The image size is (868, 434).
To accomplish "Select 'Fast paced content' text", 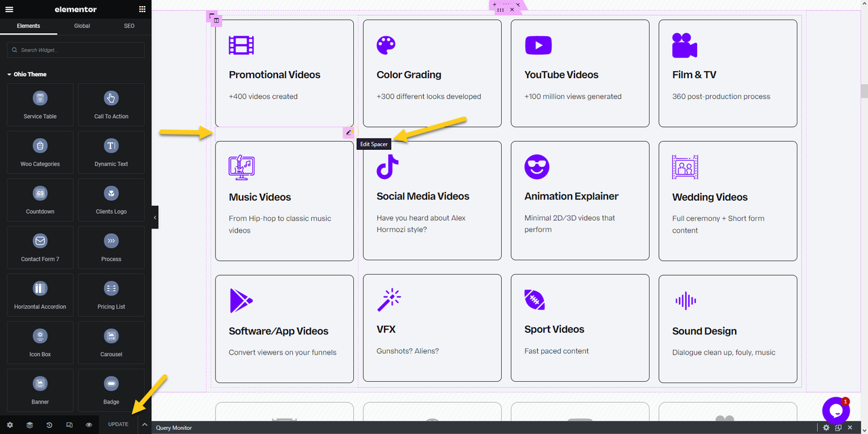I will (557, 351).
